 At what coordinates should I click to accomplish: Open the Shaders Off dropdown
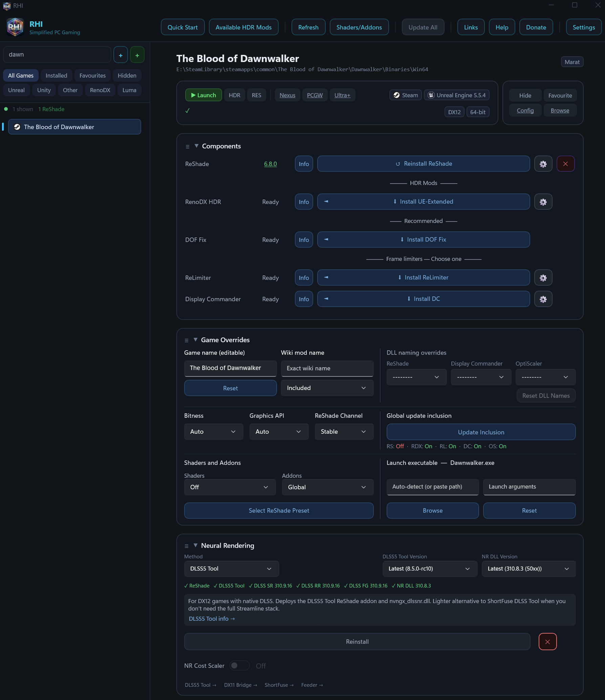(x=230, y=487)
